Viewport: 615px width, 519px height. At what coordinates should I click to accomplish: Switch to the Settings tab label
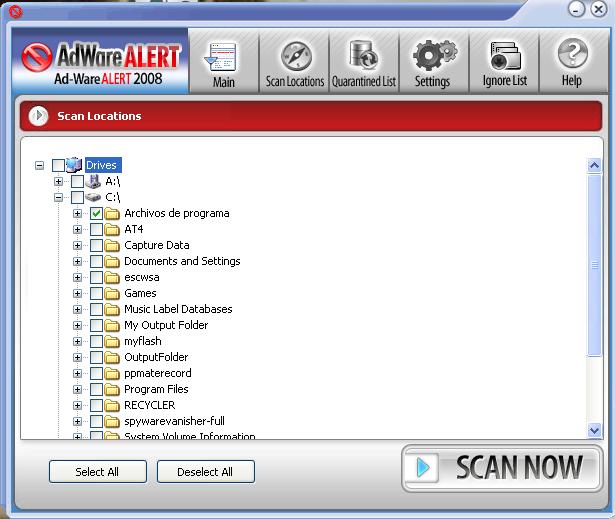432,82
